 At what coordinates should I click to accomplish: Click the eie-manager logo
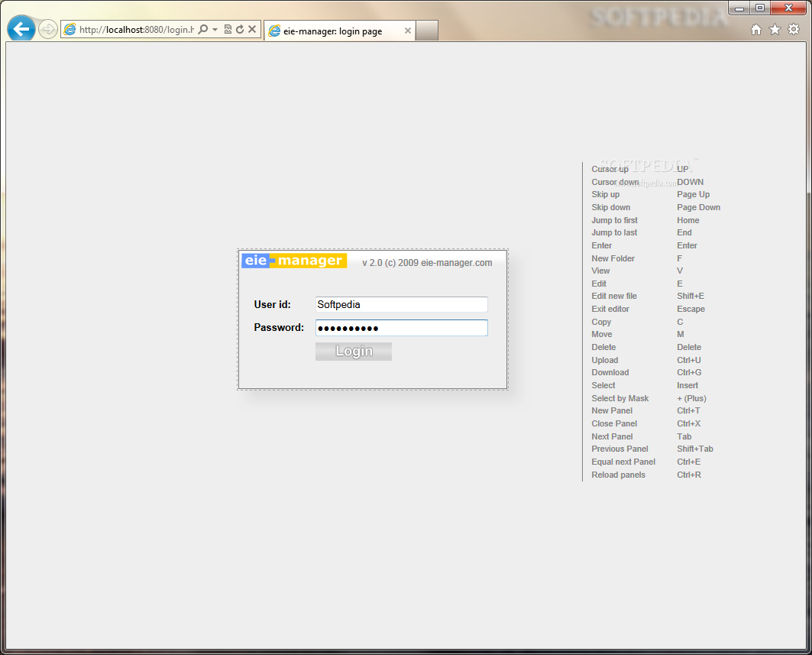(294, 260)
